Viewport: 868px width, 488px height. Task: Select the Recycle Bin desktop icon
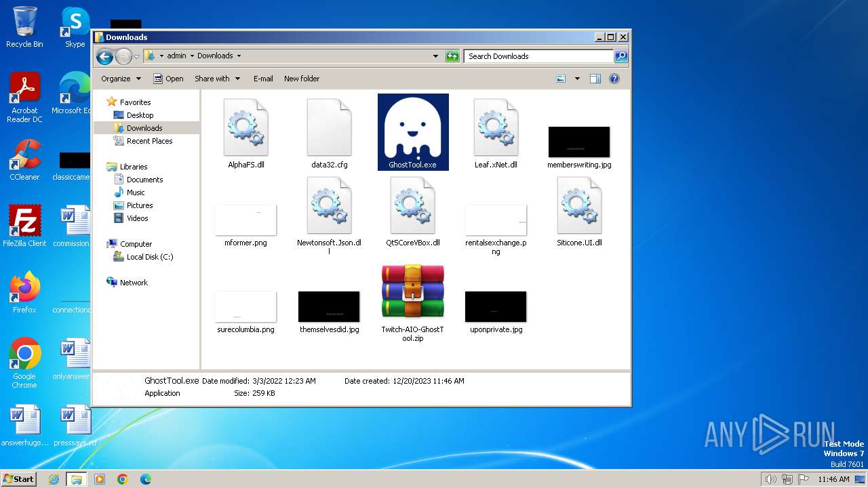pos(24,27)
